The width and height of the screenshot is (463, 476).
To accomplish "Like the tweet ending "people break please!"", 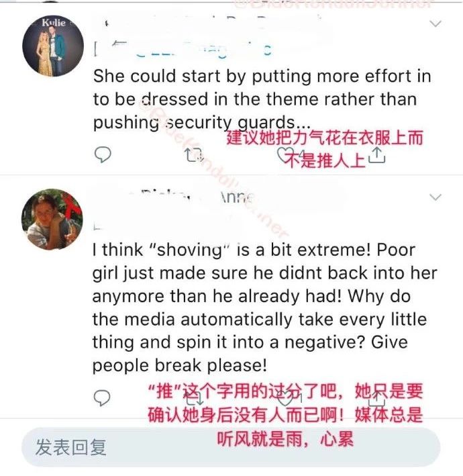I will pyautogui.click(x=285, y=398).
